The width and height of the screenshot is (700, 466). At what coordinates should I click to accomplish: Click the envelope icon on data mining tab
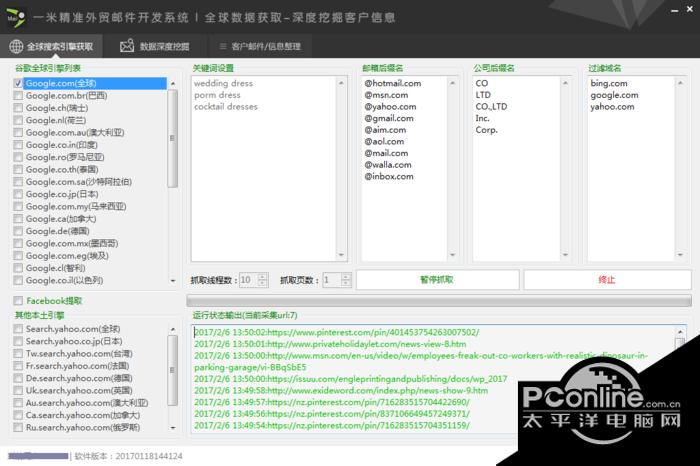pos(127,46)
